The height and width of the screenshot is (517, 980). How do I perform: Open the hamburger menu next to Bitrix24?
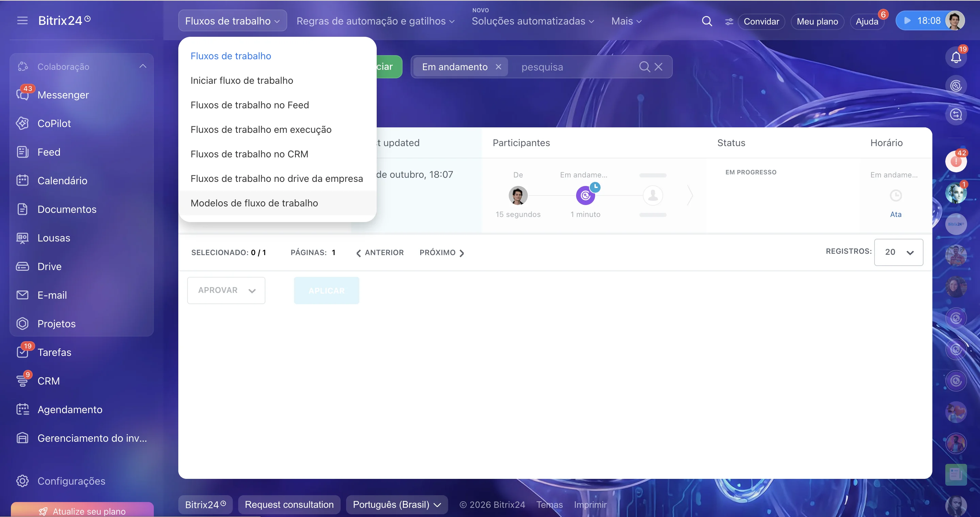[22, 20]
